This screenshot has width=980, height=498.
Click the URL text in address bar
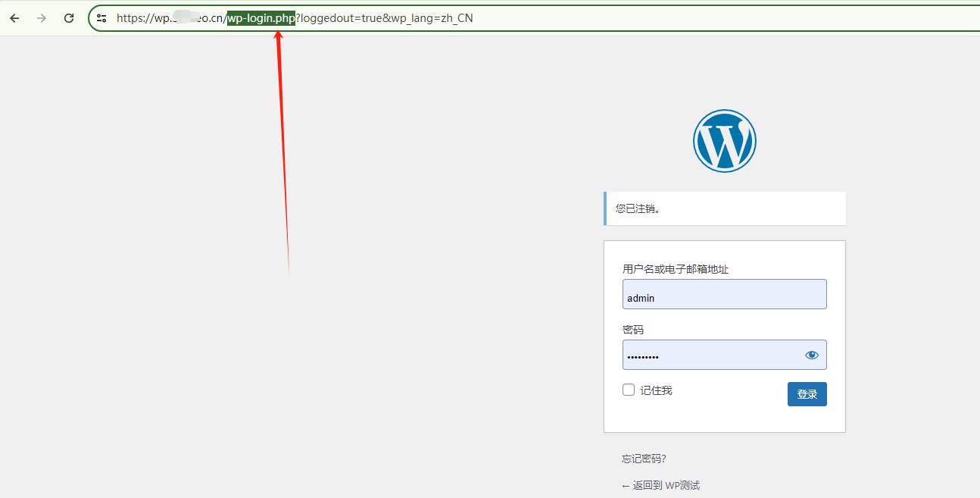click(x=295, y=18)
